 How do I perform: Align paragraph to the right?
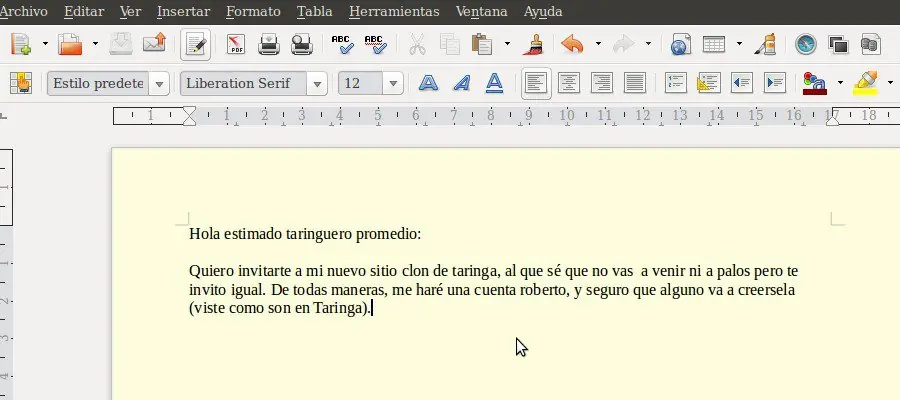point(602,83)
